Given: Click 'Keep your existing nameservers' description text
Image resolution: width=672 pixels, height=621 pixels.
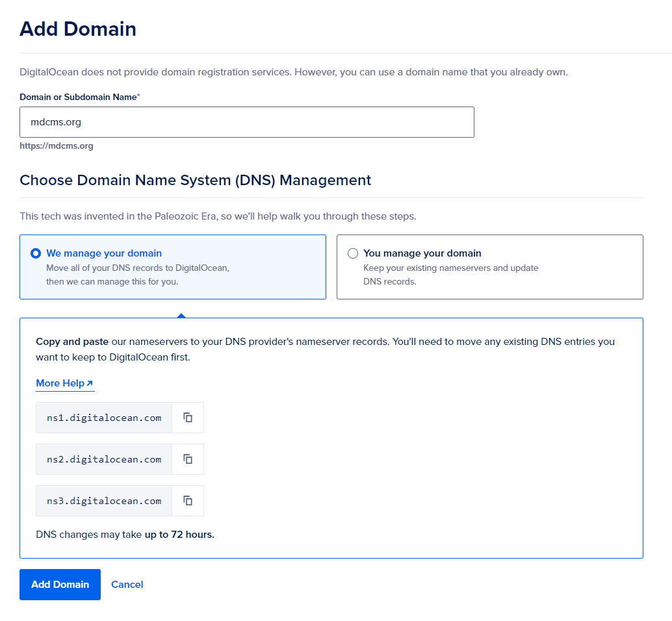Looking at the screenshot, I should click(451, 275).
